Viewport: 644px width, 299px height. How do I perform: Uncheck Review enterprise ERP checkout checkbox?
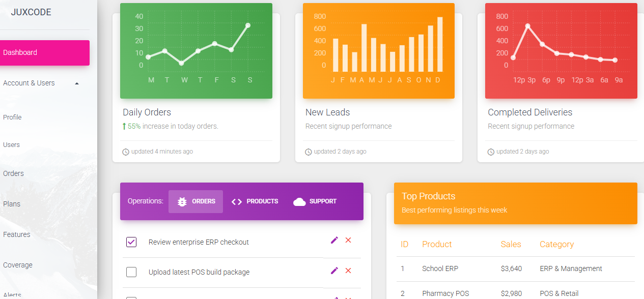[x=131, y=242]
